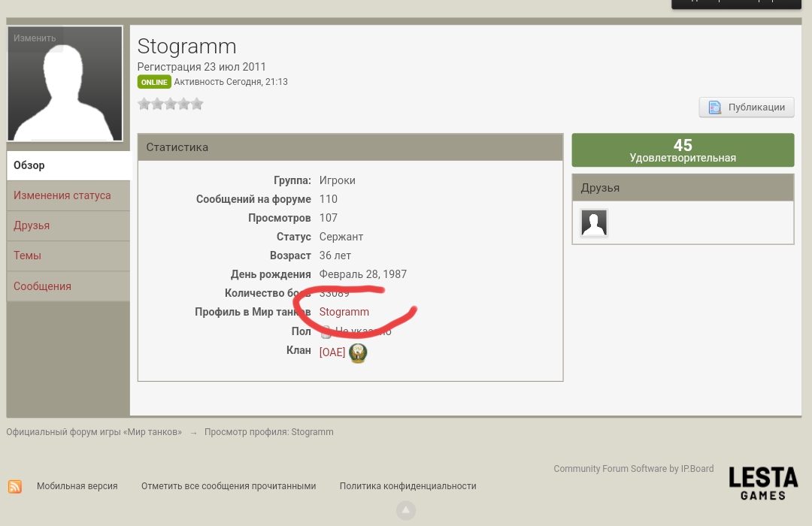Viewport: 812px width, 526px height.
Task: Click the Публикации button
Action: 747,107
